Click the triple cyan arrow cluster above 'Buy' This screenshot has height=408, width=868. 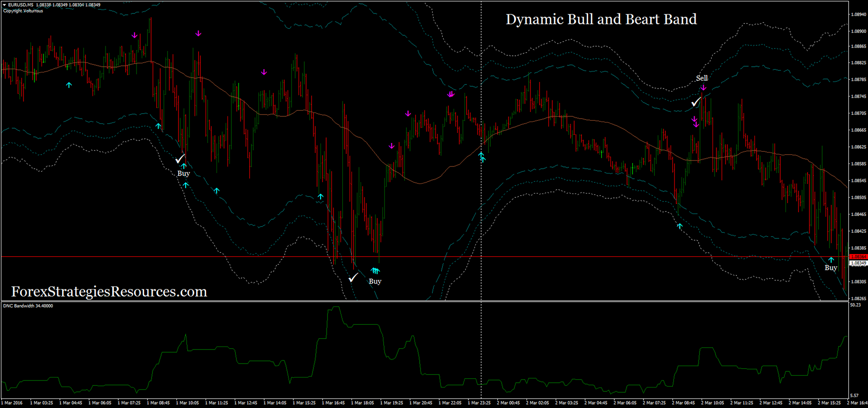[x=375, y=271]
